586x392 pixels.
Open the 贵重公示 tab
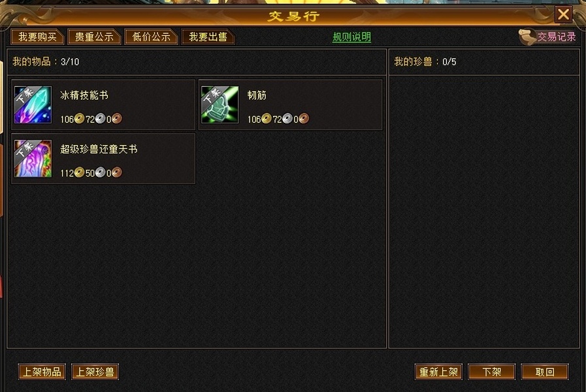pos(94,37)
